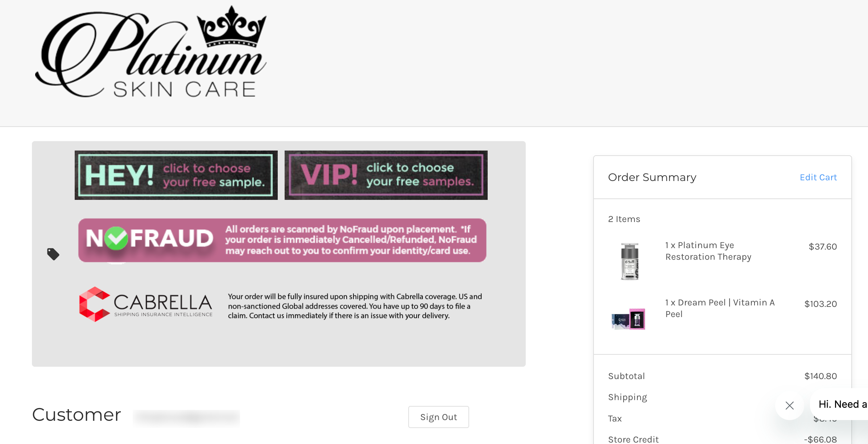Image resolution: width=868 pixels, height=444 pixels.
Task: Open the HEY! free sample banner
Action: pos(176,175)
